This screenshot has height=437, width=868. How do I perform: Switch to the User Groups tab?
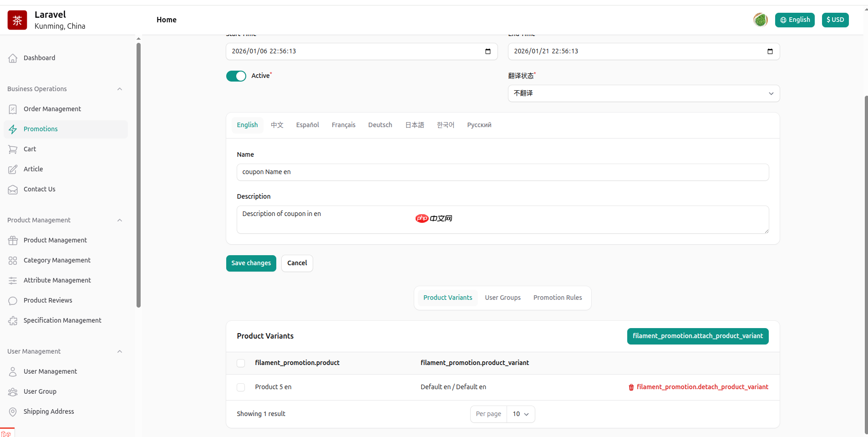point(502,298)
